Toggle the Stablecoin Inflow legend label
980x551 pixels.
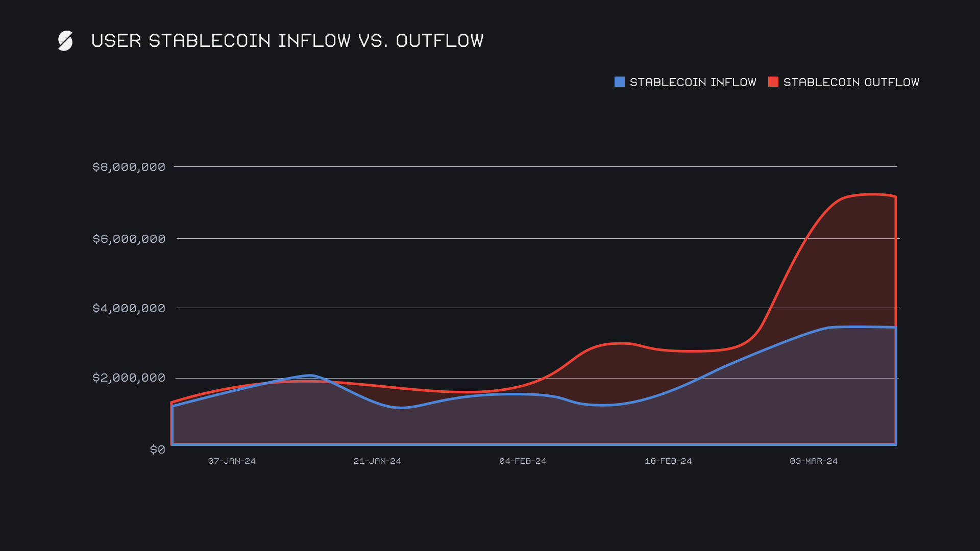tap(693, 82)
